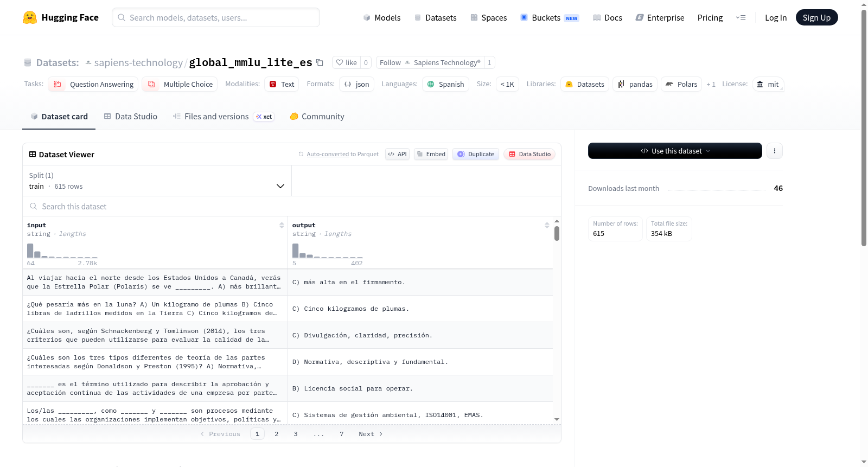The width and height of the screenshot is (868, 467).
Task: Switch to the Dataset card tab
Action: coord(59,116)
